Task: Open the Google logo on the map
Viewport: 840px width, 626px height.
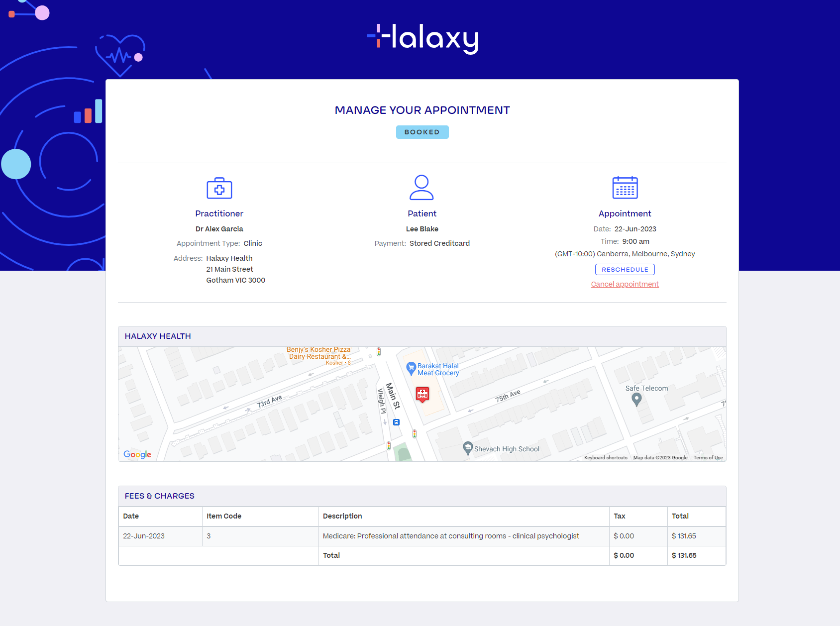Action: point(137,454)
